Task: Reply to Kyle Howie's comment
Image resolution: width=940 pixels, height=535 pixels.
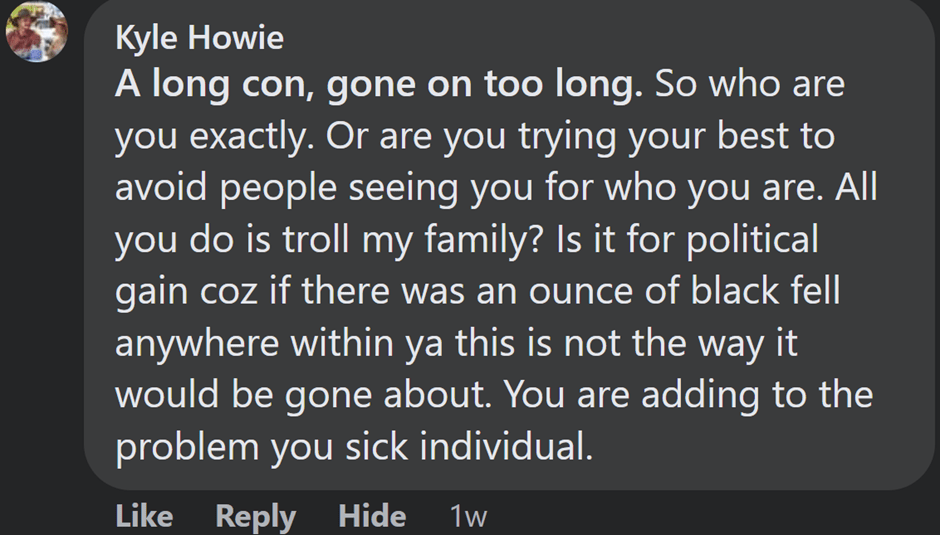Action: 256,516
